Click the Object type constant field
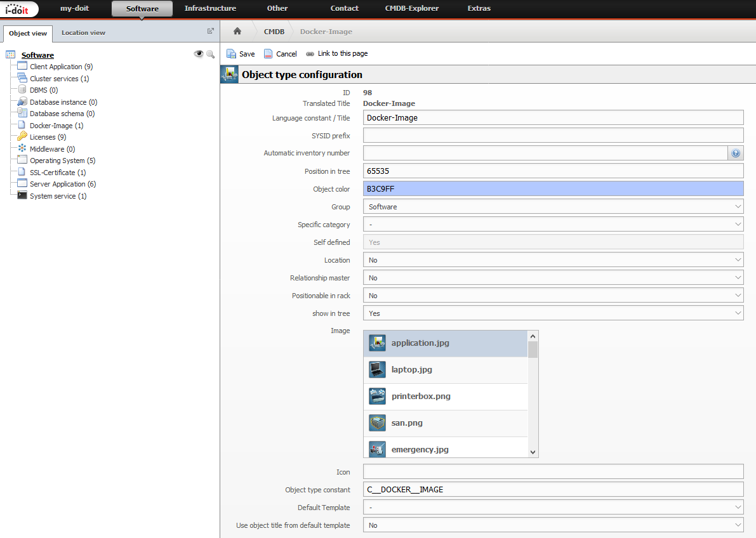The height and width of the screenshot is (538, 756). click(553, 490)
